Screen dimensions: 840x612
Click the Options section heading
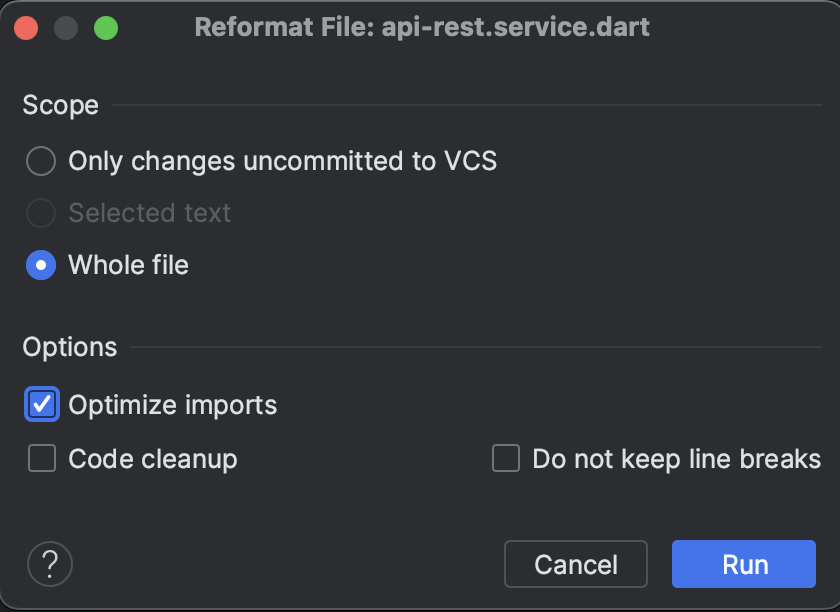70,347
